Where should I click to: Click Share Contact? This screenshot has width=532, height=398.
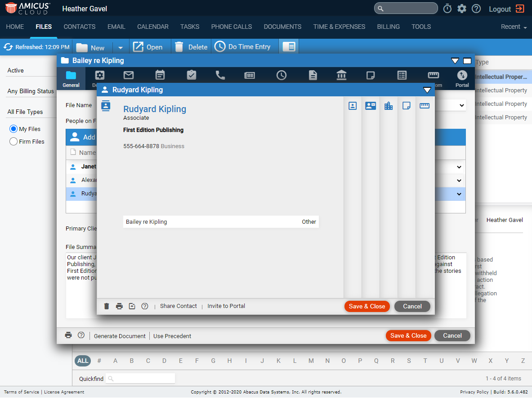[178, 306]
